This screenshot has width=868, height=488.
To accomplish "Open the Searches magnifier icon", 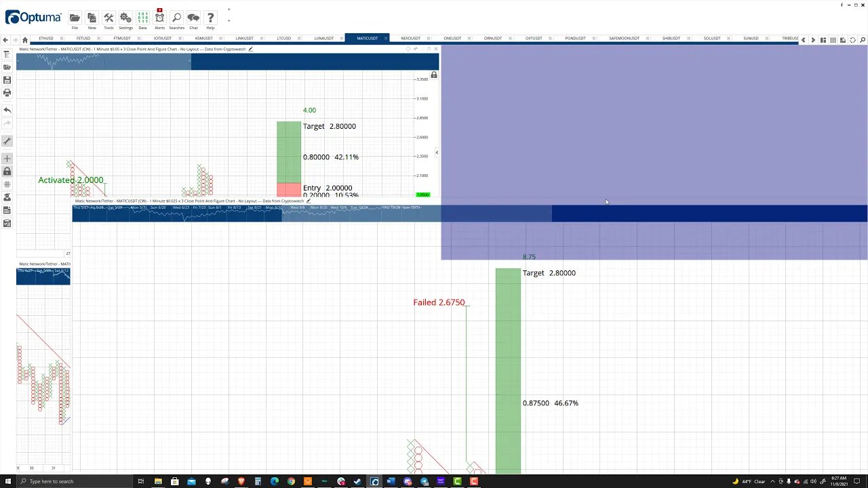I will (176, 18).
